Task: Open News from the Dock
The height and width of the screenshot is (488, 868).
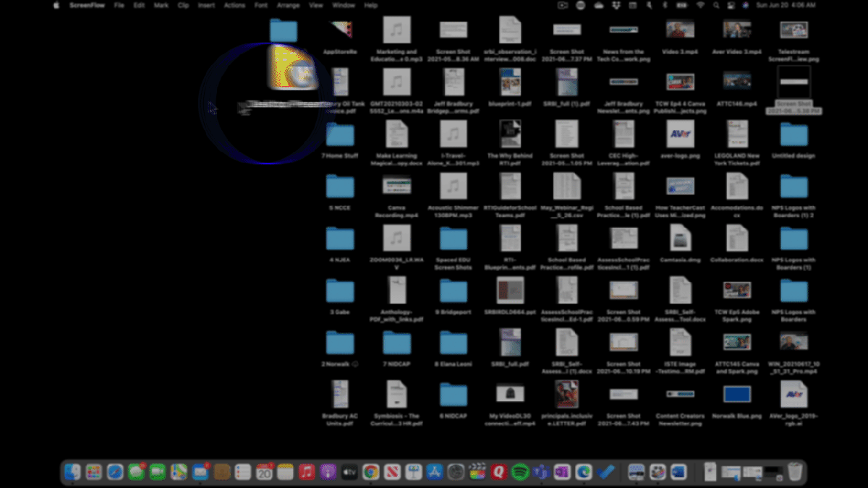Action: [x=392, y=472]
